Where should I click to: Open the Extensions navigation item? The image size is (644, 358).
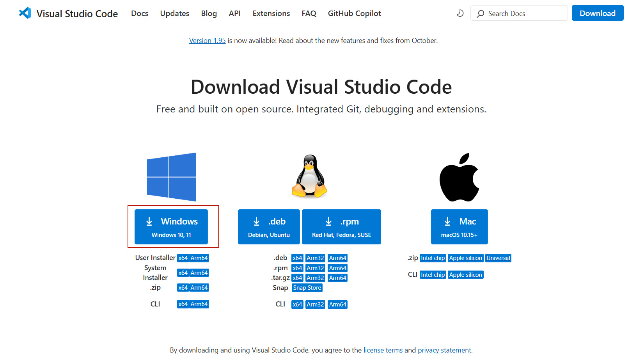[x=271, y=13]
